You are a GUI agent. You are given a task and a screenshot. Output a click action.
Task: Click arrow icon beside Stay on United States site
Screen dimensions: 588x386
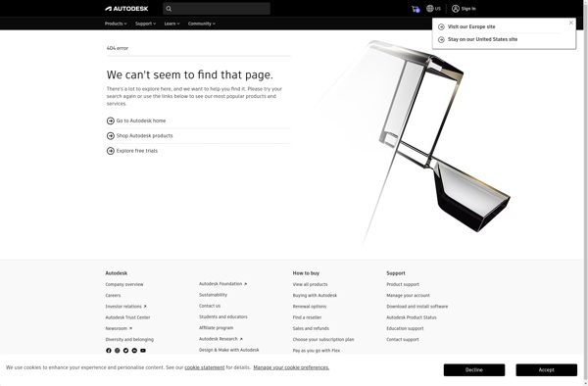point(441,39)
